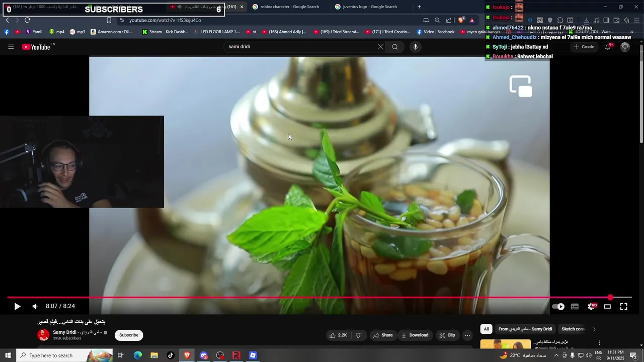This screenshot has width=644, height=362.
Task: Switch to theater mode
Action: [607, 306]
